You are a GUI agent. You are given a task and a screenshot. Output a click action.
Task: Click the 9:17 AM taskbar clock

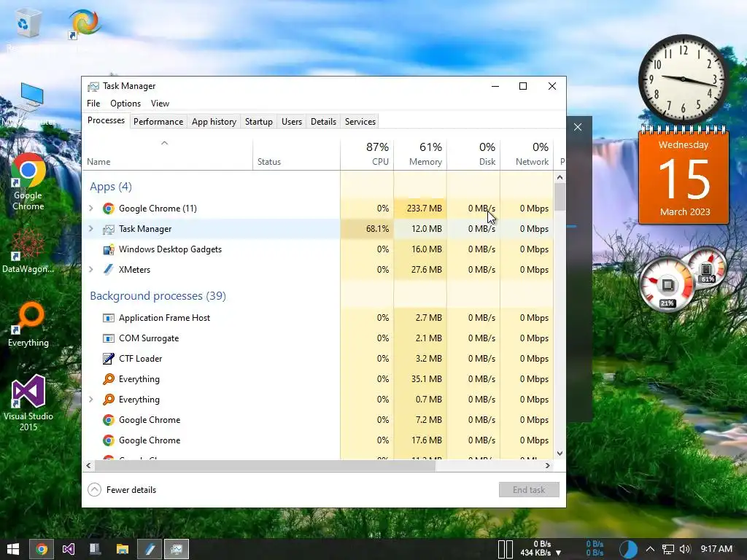pos(716,548)
